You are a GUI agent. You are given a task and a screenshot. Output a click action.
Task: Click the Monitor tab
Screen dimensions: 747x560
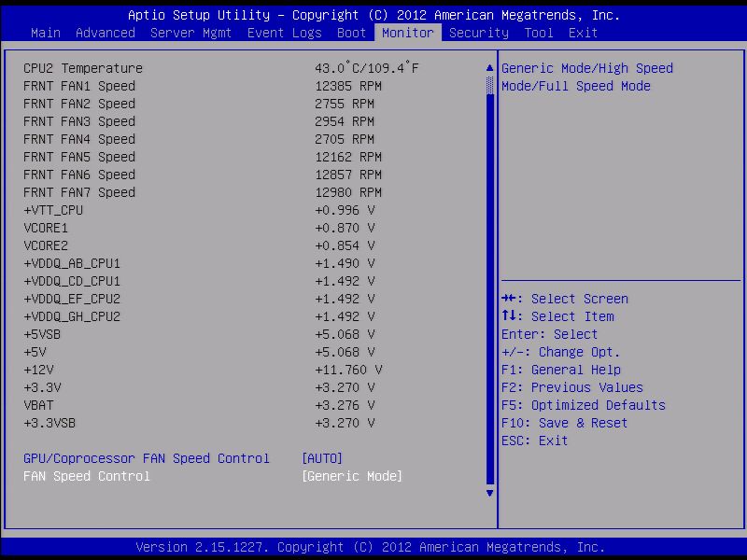[x=408, y=33]
